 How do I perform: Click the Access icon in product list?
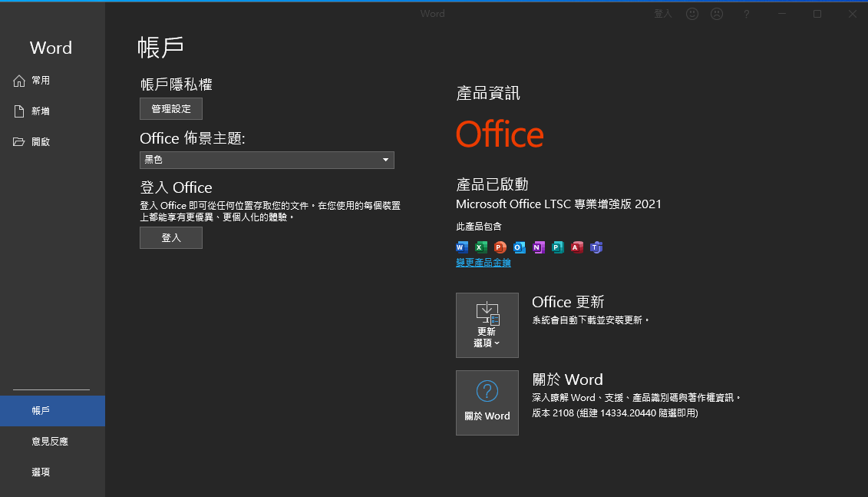(577, 247)
